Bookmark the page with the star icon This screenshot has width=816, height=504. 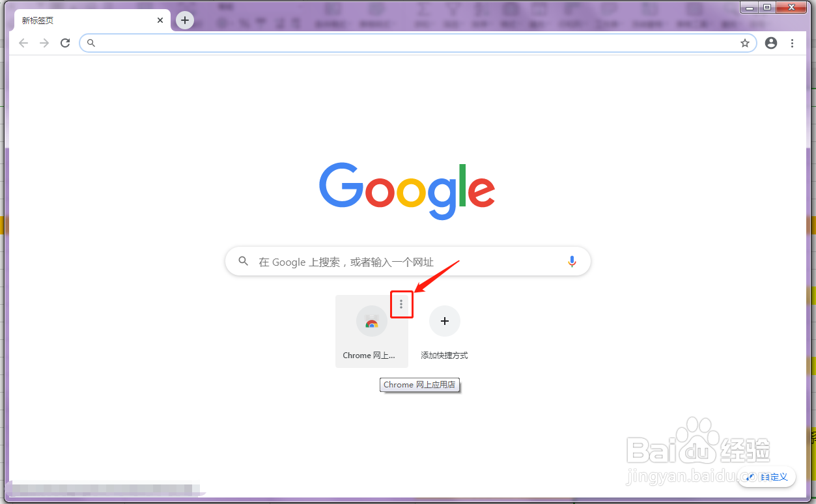click(744, 43)
